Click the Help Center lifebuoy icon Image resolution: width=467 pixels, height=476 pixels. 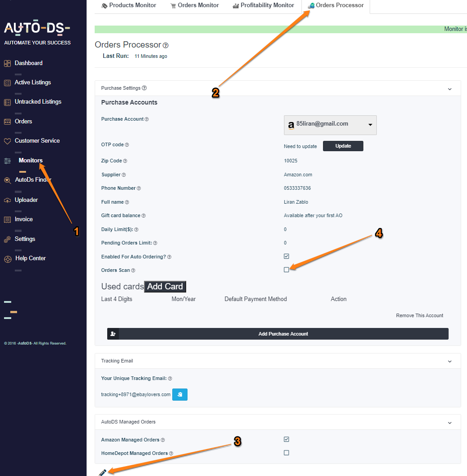[8, 259]
